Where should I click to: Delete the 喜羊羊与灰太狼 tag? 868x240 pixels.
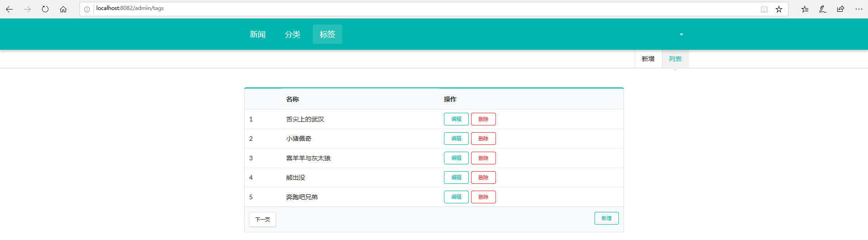click(483, 158)
